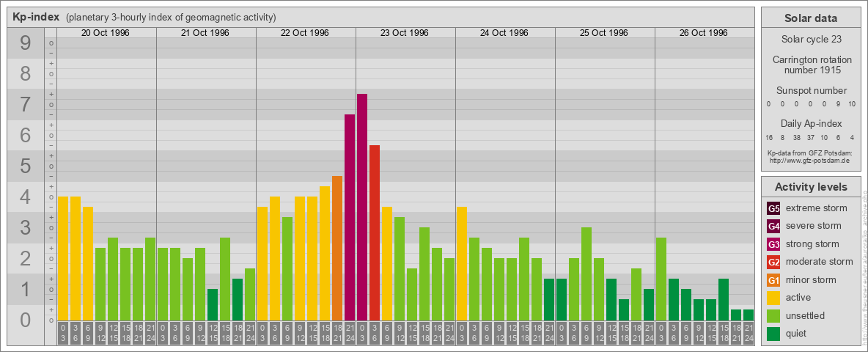Viewport: 868px width, 352px height.
Task: Click the 21-24 hour bar on 26 Oct 1996
Action: (x=749, y=315)
